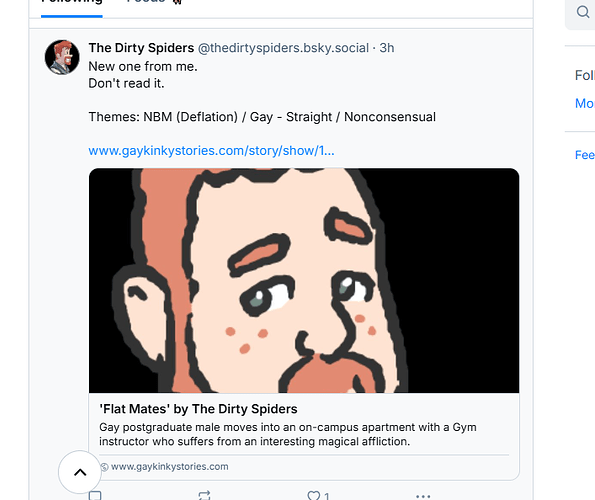Click the search magnifier icon

(582, 12)
